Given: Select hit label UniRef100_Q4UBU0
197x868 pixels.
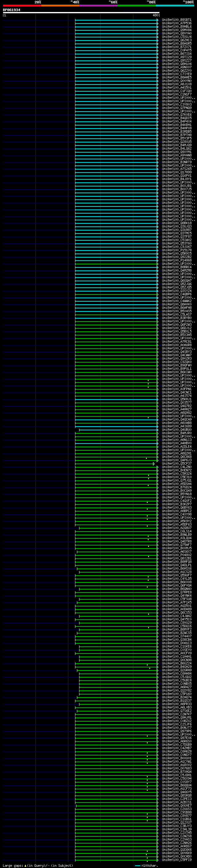Looking at the screenshot, I should (x=176, y=430).
